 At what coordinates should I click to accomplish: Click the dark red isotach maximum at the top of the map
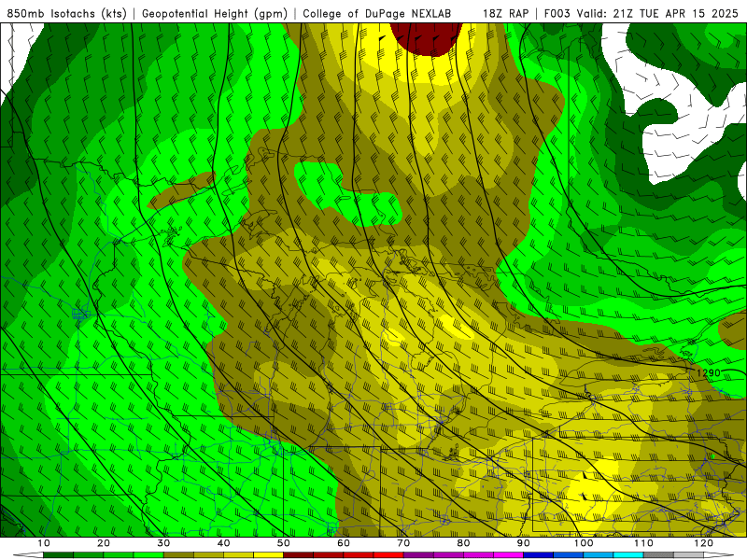pyautogui.click(x=426, y=38)
